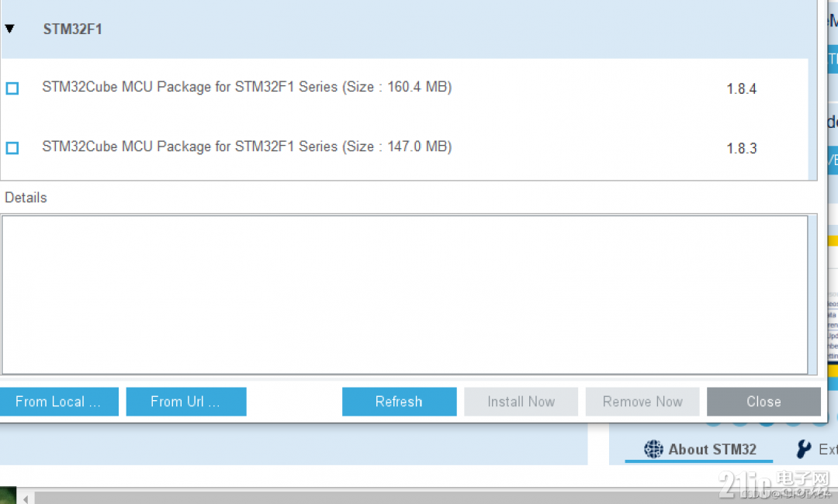Image resolution: width=838 pixels, height=504 pixels.
Task: Open the From Url dialog
Action: tap(186, 402)
